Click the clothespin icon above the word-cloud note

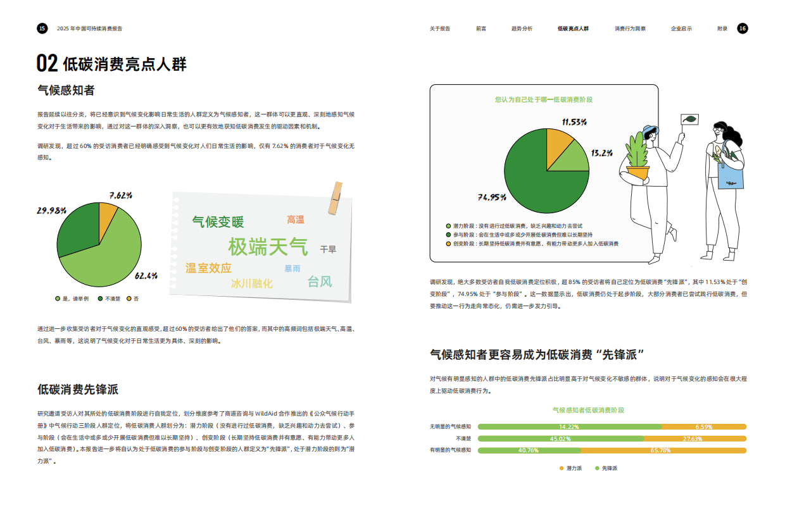click(x=337, y=197)
